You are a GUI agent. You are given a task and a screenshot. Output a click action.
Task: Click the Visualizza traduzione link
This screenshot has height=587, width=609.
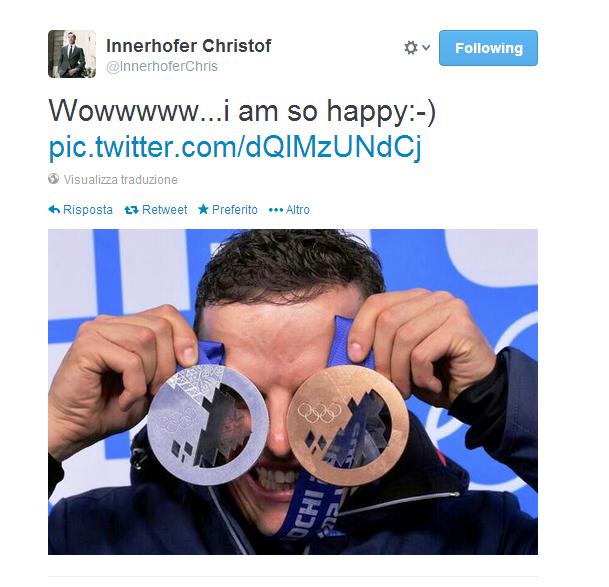pyautogui.click(x=120, y=179)
